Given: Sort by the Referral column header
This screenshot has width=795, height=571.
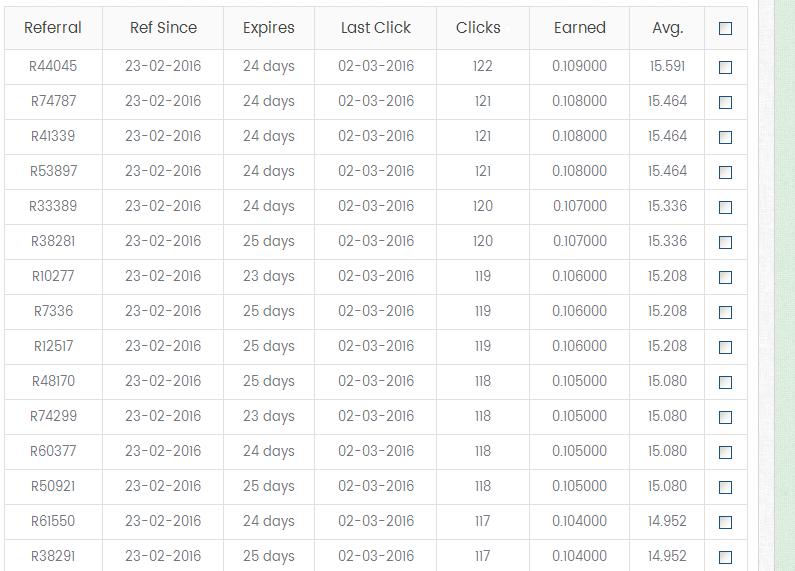Looking at the screenshot, I should 53,28.
